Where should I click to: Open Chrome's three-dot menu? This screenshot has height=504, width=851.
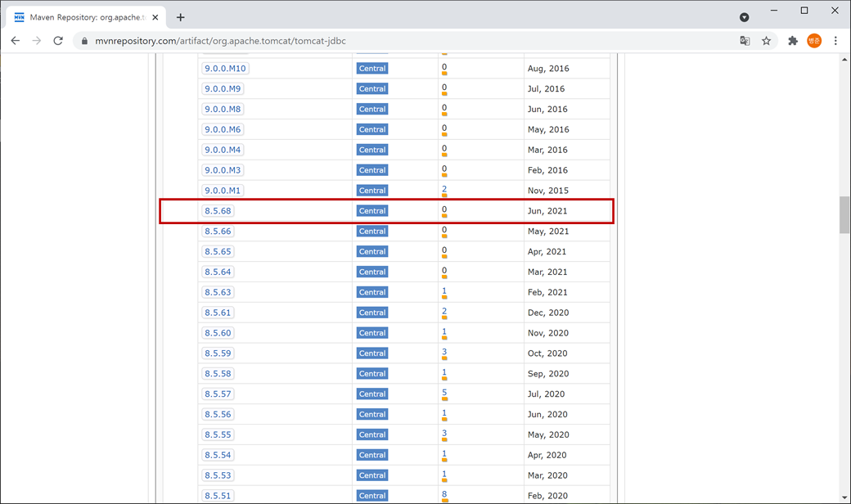click(x=835, y=41)
